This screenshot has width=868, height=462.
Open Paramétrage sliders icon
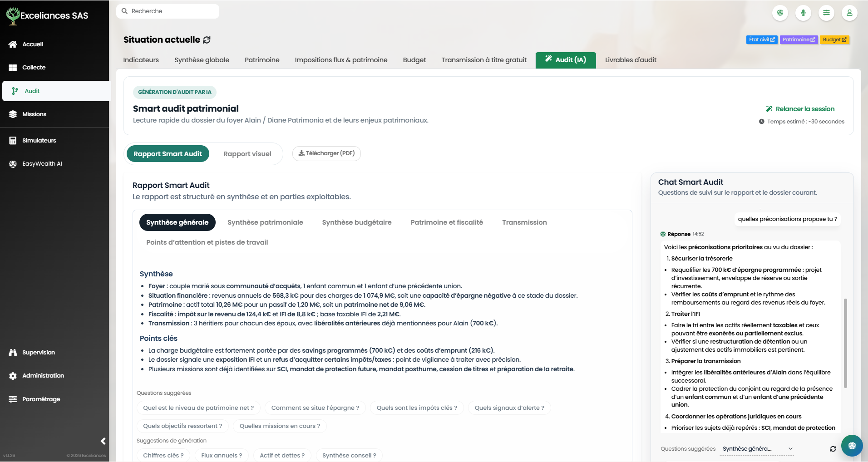click(x=13, y=399)
